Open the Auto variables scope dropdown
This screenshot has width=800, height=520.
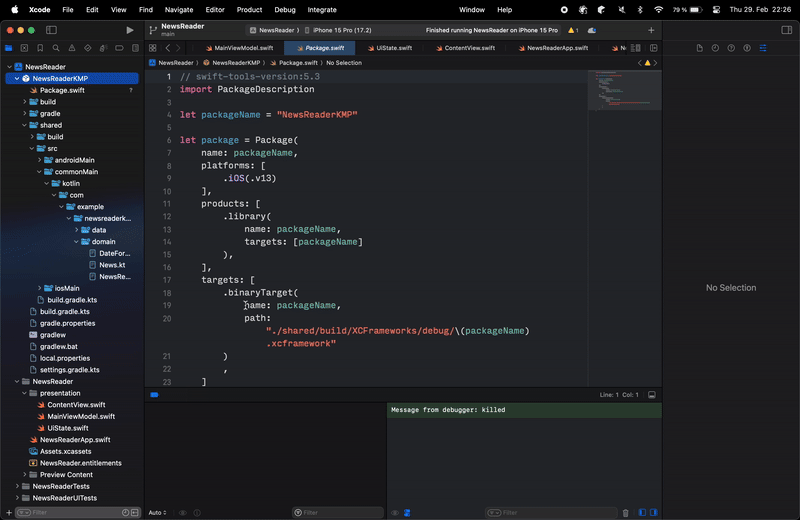coord(157,513)
